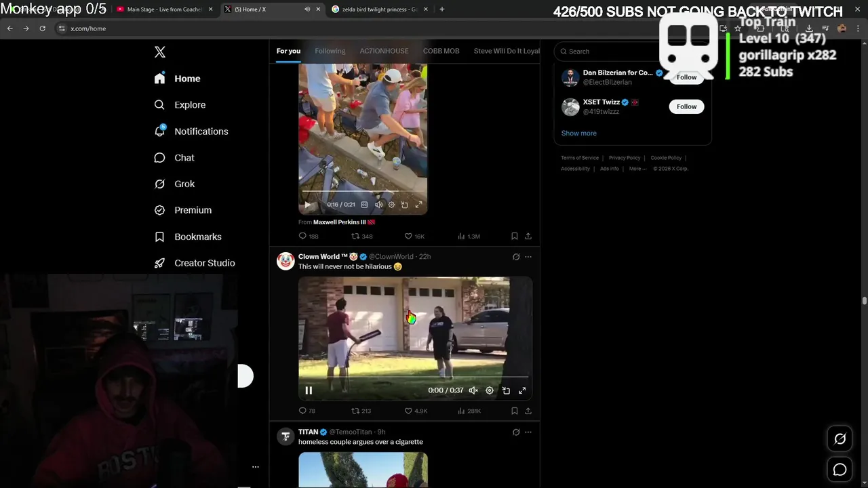Image resolution: width=868 pixels, height=488 pixels.
Task: Share the Maxwell Perkins video post
Action: [x=528, y=236]
